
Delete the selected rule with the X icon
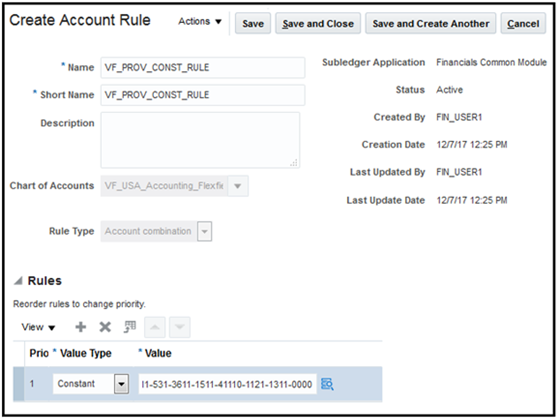(x=105, y=327)
